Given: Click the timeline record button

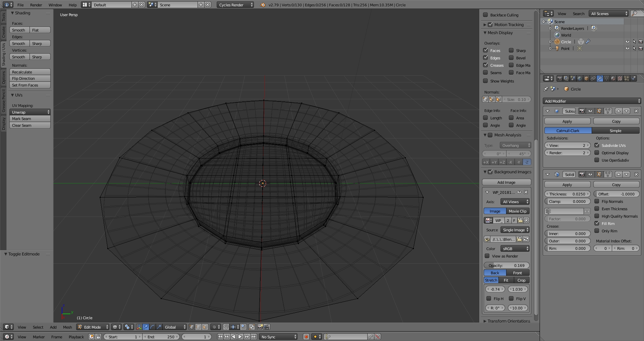Looking at the screenshot, I should coord(306,337).
